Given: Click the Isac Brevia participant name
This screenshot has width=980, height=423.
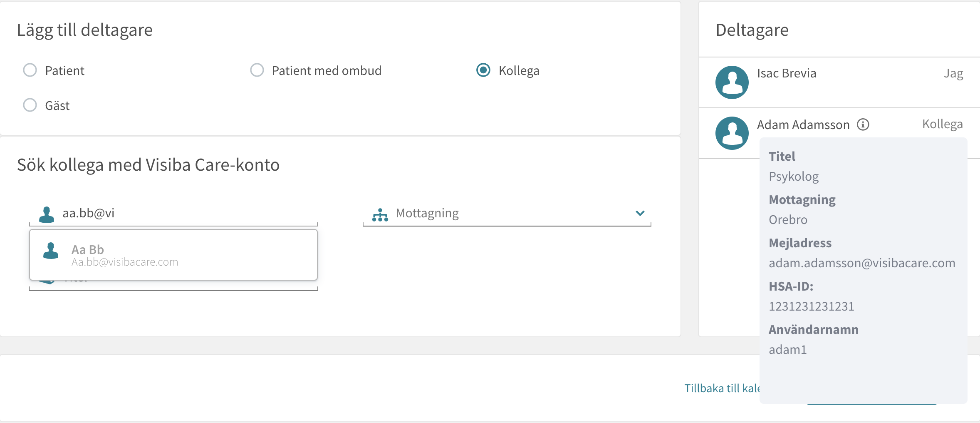Looking at the screenshot, I should pos(787,73).
